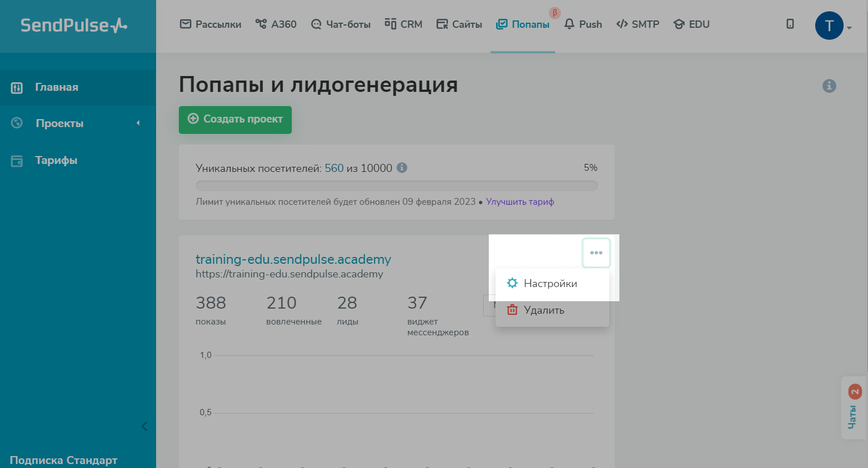
Task: Click the SendPulse logo
Action: [x=74, y=26]
